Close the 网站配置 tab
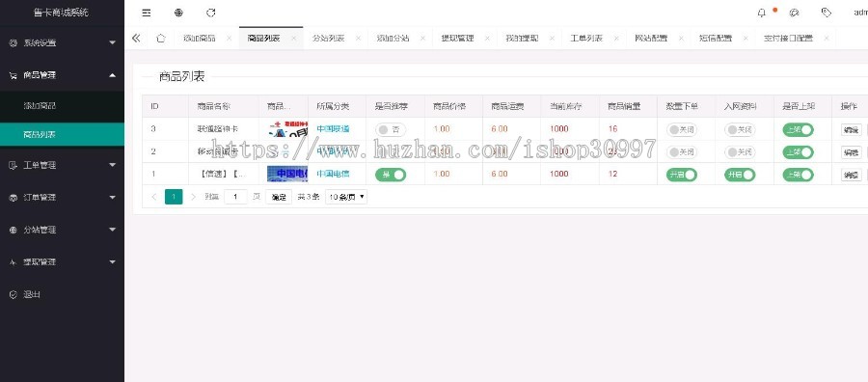The width and height of the screenshot is (868, 382). click(x=681, y=39)
